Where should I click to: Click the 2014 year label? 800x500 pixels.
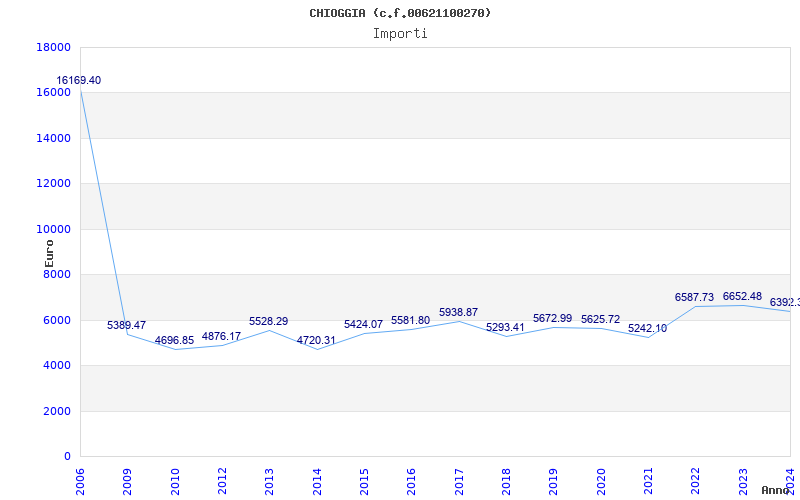coord(317,481)
